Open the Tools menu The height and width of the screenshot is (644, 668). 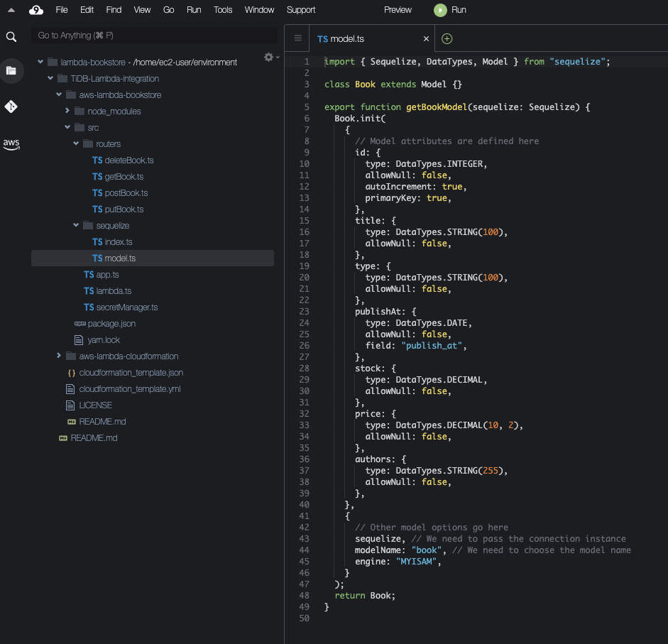(x=223, y=10)
